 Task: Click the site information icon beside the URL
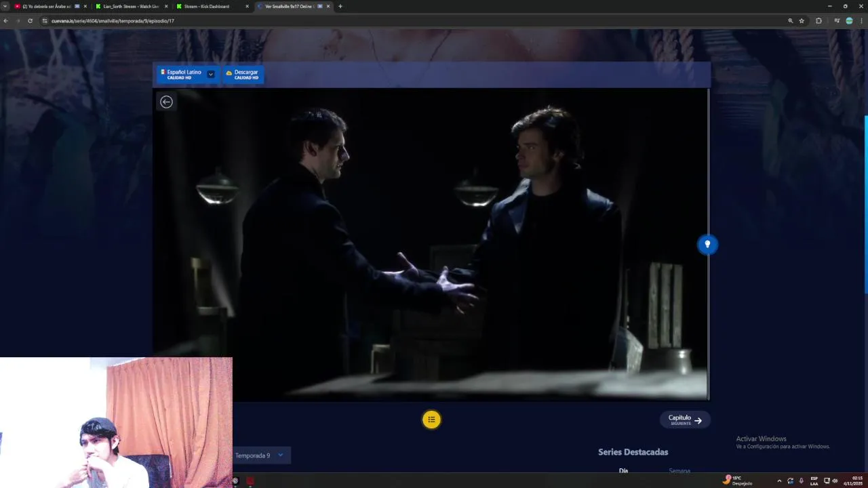click(x=45, y=21)
